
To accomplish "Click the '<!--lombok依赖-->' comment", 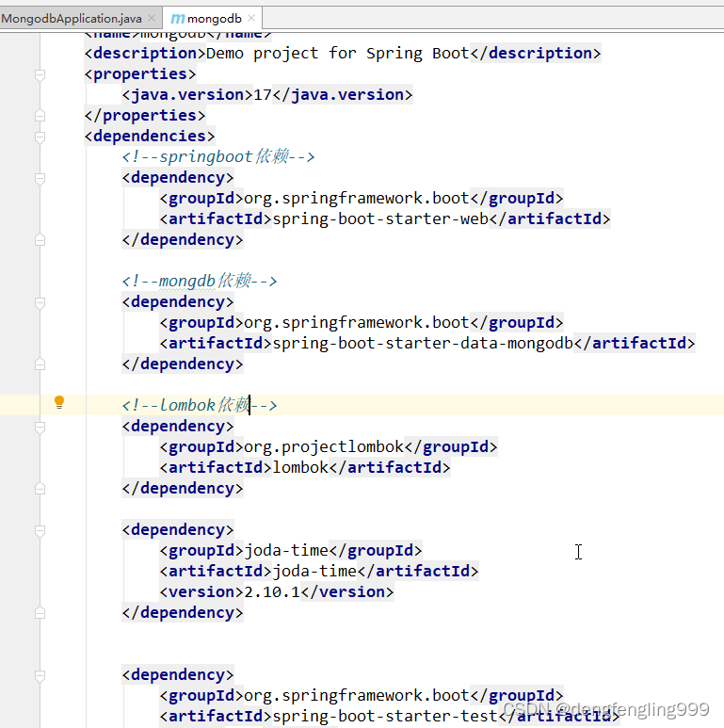I will (200, 405).
